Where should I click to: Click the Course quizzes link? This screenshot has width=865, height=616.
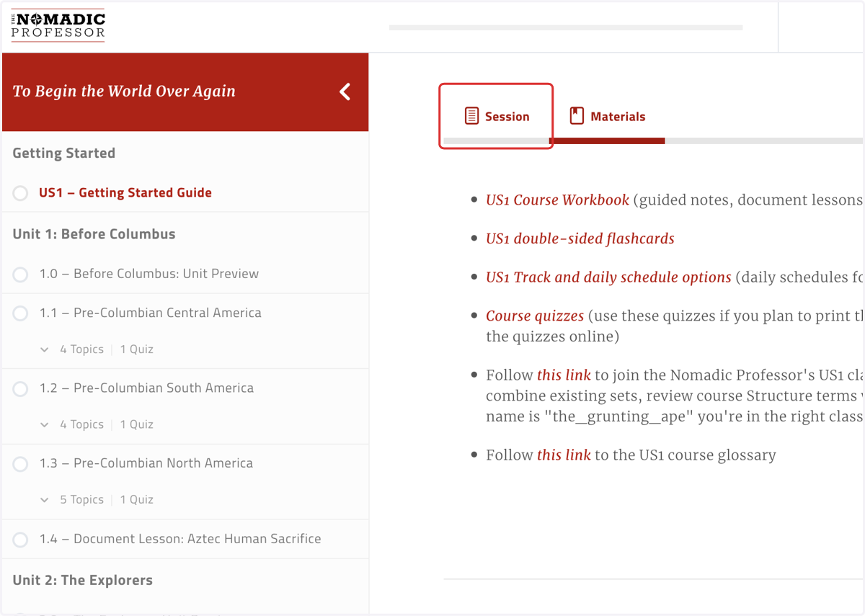click(535, 316)
